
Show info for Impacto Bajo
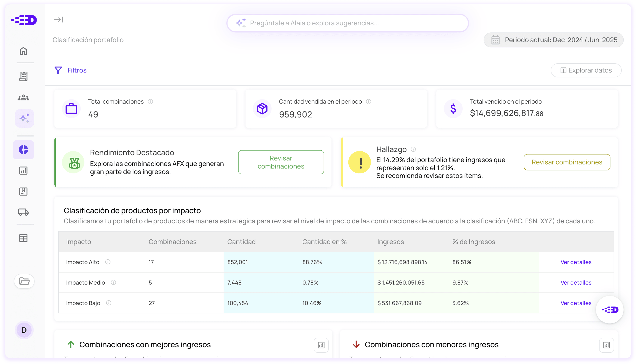pyautogui.click(x=109, y=303)
